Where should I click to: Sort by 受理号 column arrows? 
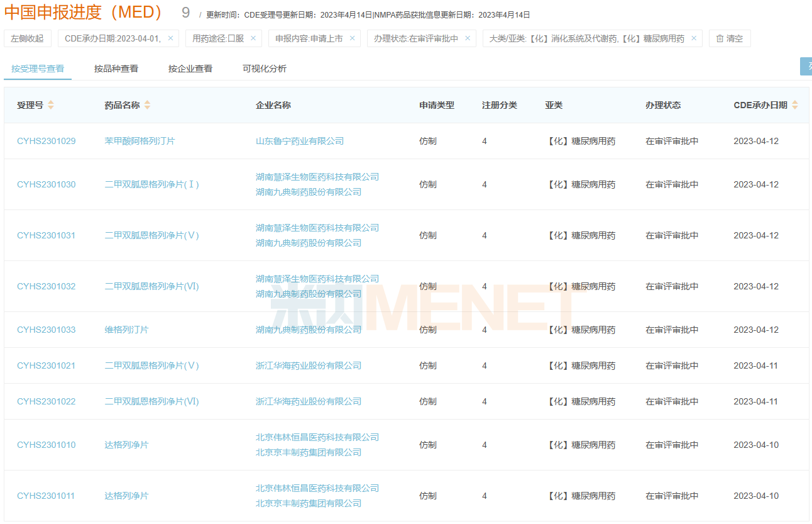click(51, 105)
